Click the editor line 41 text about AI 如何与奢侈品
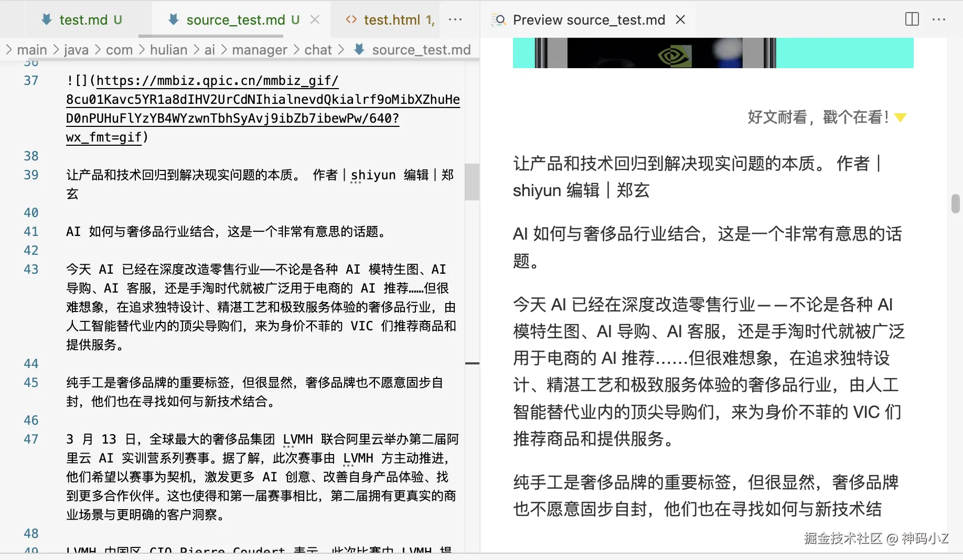The height and width of the screenshot is (560, 963). click(229, 232)
